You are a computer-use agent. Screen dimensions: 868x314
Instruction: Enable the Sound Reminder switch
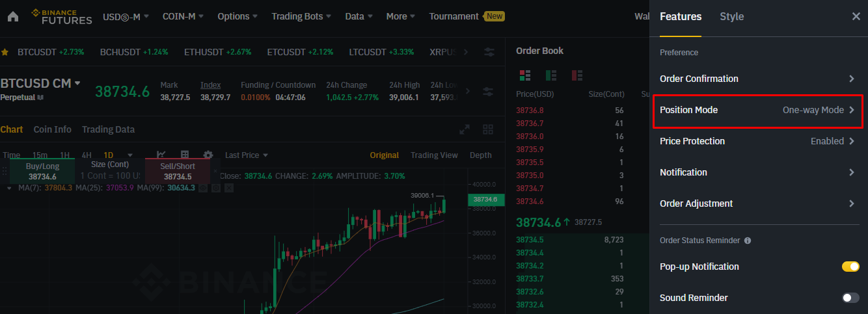coord(850,298)
